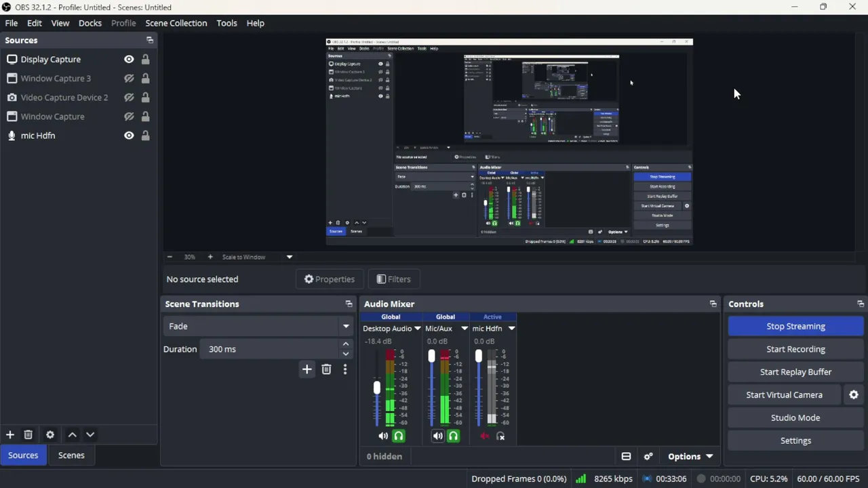Show the Video Capture Device 2 source
868x488 pixels.
pyautogui.click(x=129, y=97)
